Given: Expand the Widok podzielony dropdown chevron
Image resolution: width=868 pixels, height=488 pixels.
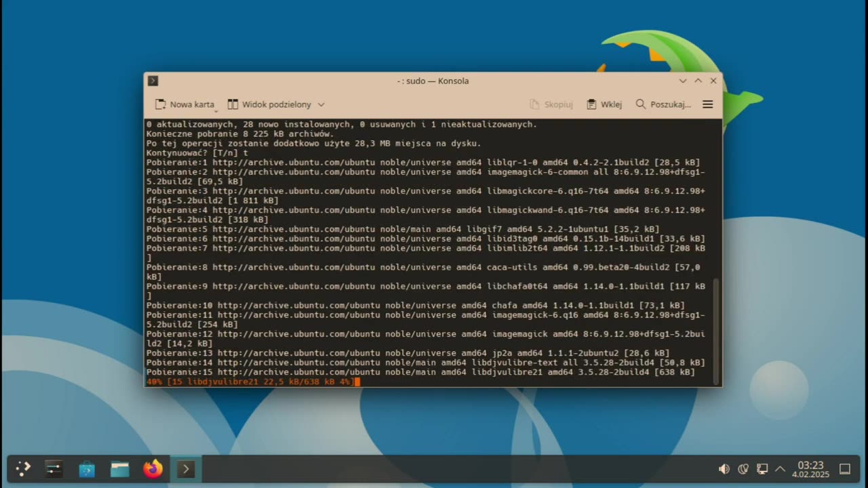Looking at the screenshot, I should click(321, 104).
